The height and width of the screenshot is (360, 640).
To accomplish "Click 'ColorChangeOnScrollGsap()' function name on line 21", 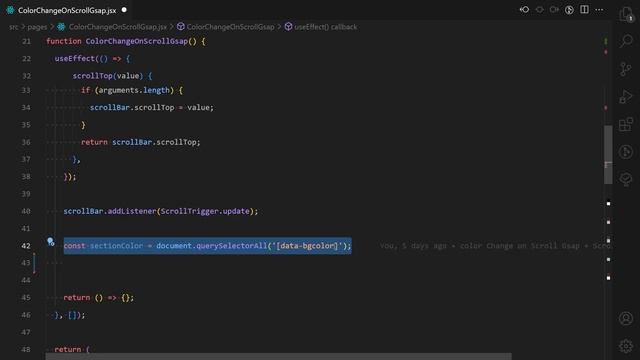I will point(141,41).
